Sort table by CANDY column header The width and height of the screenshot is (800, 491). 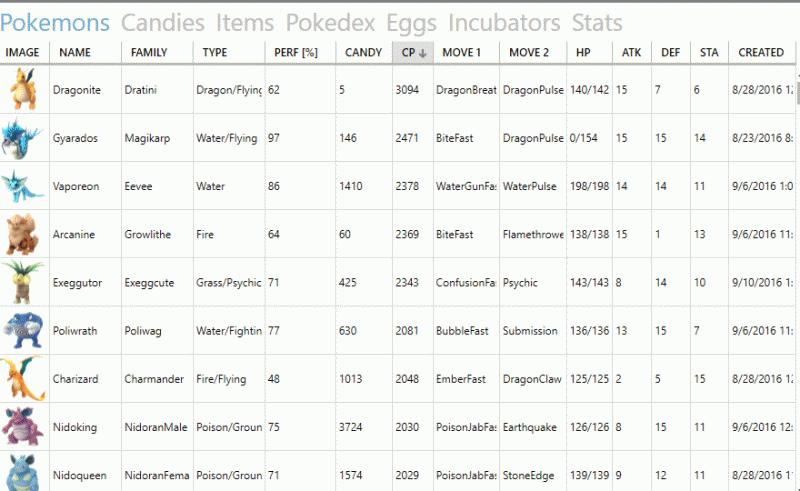point(364,53)
